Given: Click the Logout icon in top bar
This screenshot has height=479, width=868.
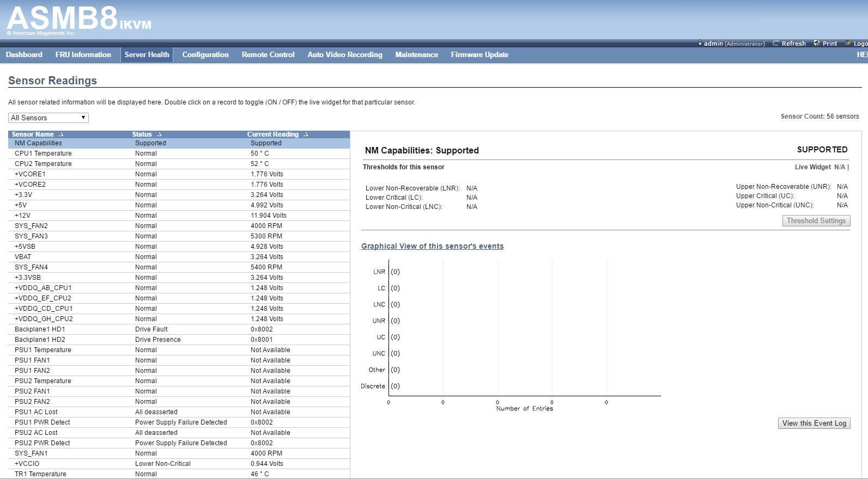Looking at the screenshot, I should coord(848,44).
